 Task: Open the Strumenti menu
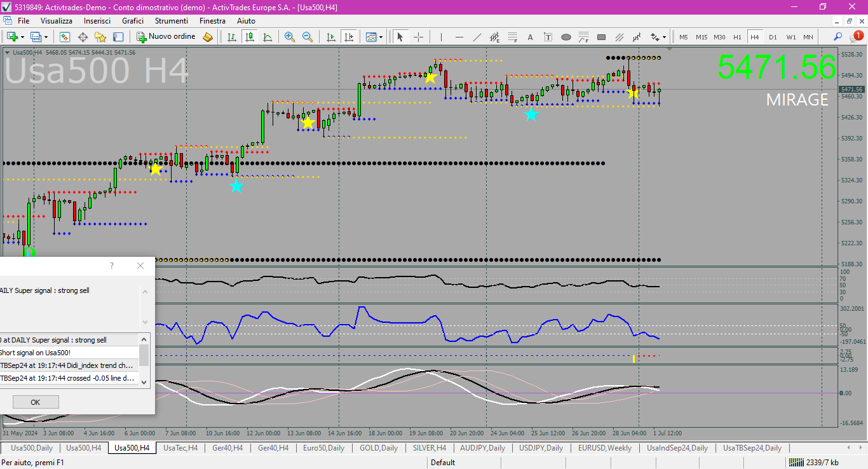[172, 21]
